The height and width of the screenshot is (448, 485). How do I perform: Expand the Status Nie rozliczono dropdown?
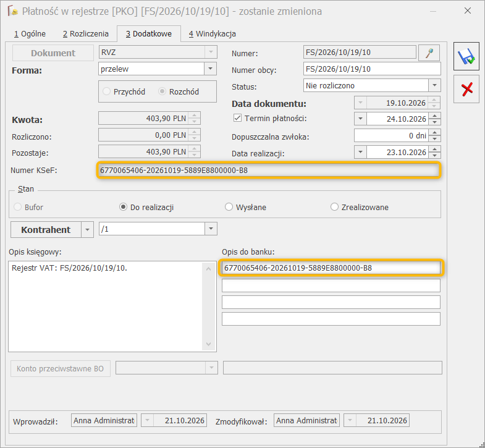click(x=434, y=85)
